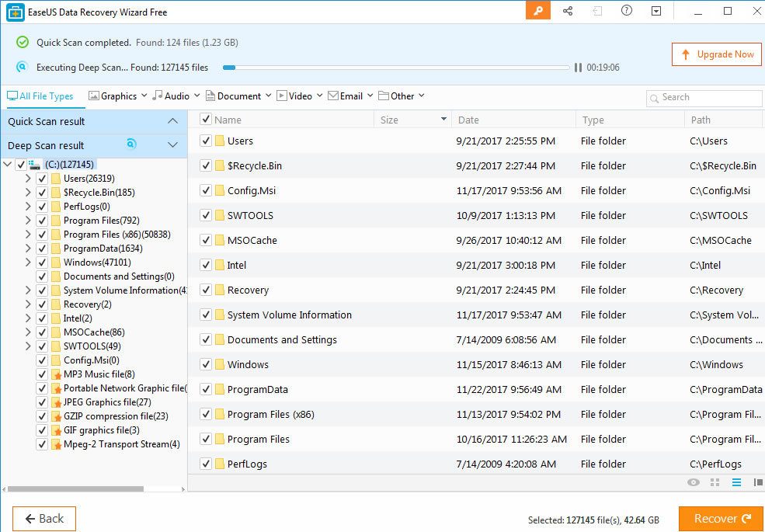Click the deep scan progress bar
Viewport: 765px width, 532px height.
click(396, 68)
